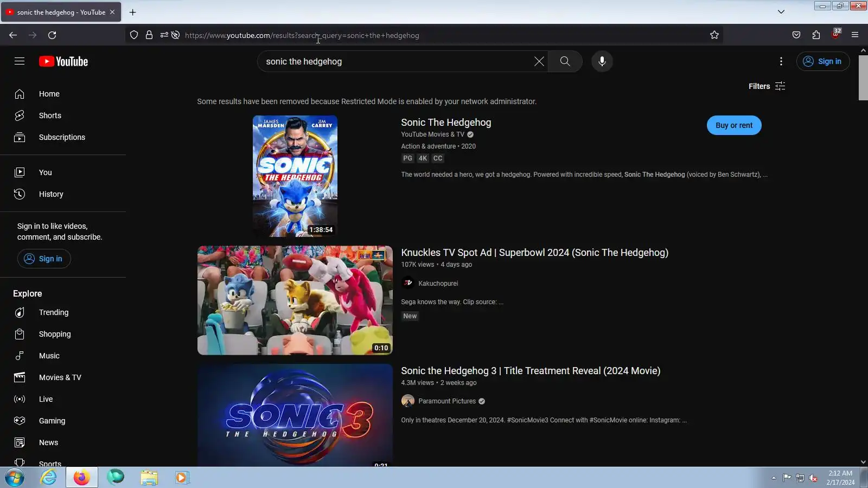The height and width of the screenshot is (488, 868).
Task: Launch the media player from taskbar
Action: 181,478
